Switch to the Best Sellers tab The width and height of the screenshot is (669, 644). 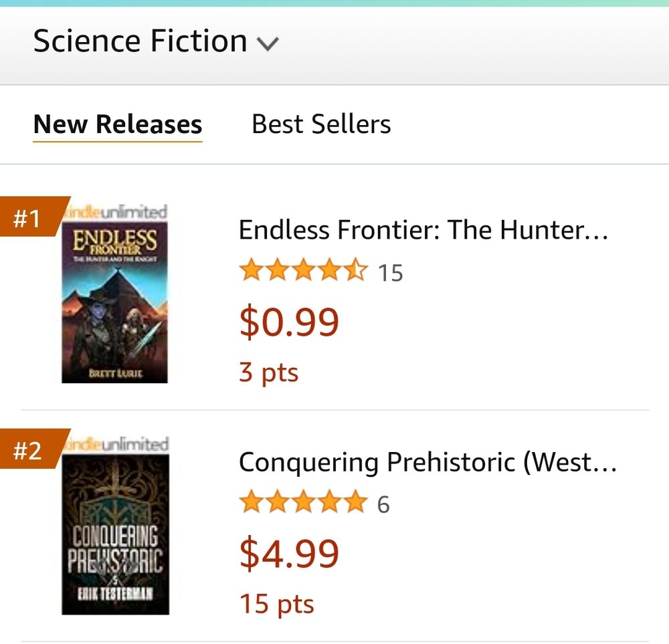(321, 124)
